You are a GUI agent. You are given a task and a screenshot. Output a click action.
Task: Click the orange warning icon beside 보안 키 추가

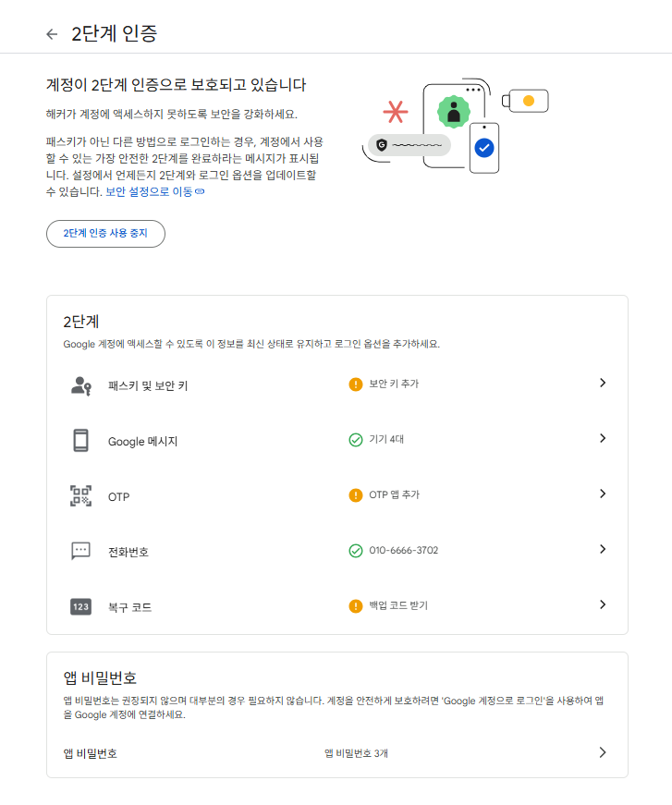(x=356, y=384)
